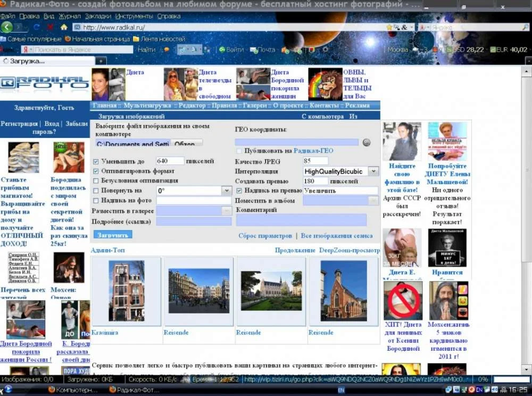Click the page vertical scrollbar up arrow
The image size is (532, 396).
pyautogui.click(x=526, y=72)
